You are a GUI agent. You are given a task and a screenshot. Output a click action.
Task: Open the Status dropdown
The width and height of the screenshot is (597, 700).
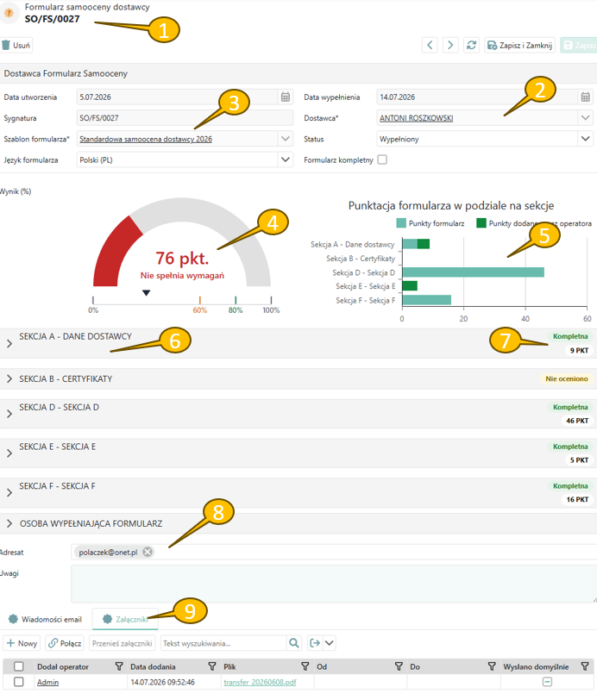(586, 139)
